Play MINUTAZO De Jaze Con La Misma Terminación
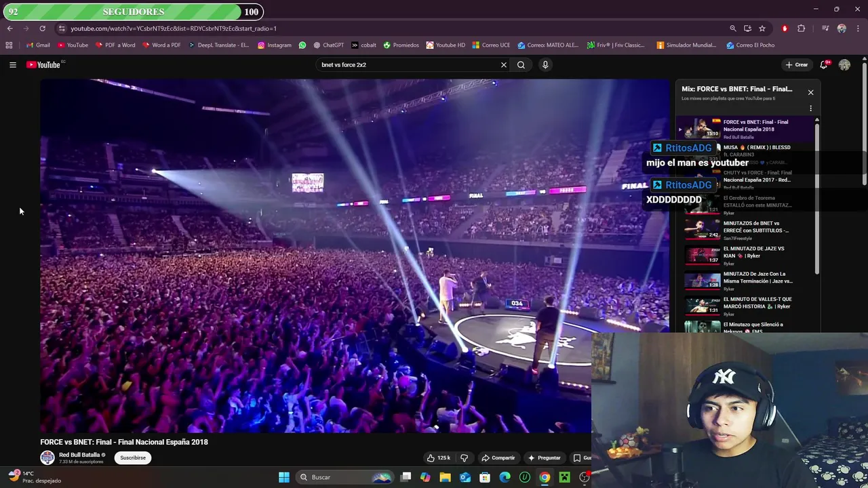 click(x=745, y=281)
